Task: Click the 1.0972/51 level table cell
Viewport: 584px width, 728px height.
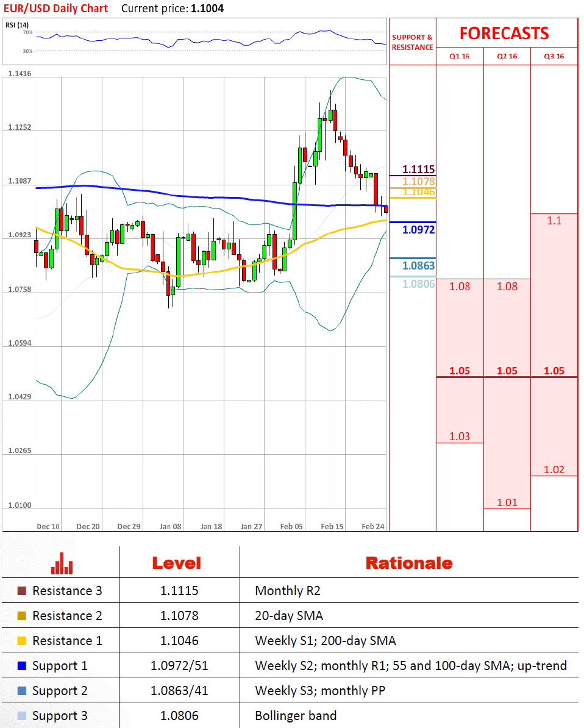Action: [179, 666]
